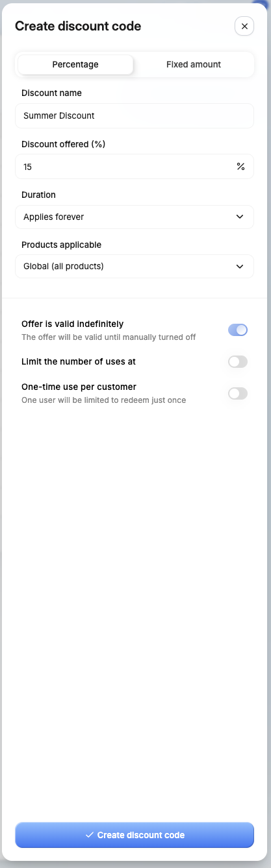271x868 pixels.
Task: Click the Discount name label
Action: (51, 93)
